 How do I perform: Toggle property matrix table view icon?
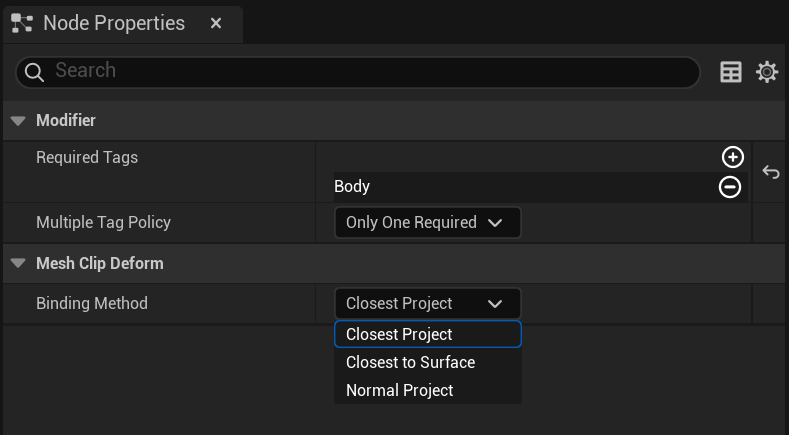tap(731, 72)
